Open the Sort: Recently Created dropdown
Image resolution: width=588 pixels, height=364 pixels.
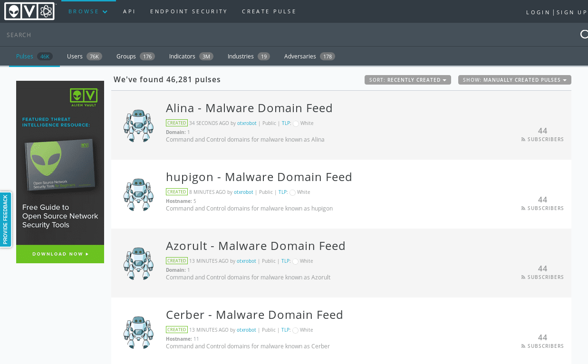(x=408, y=80)
